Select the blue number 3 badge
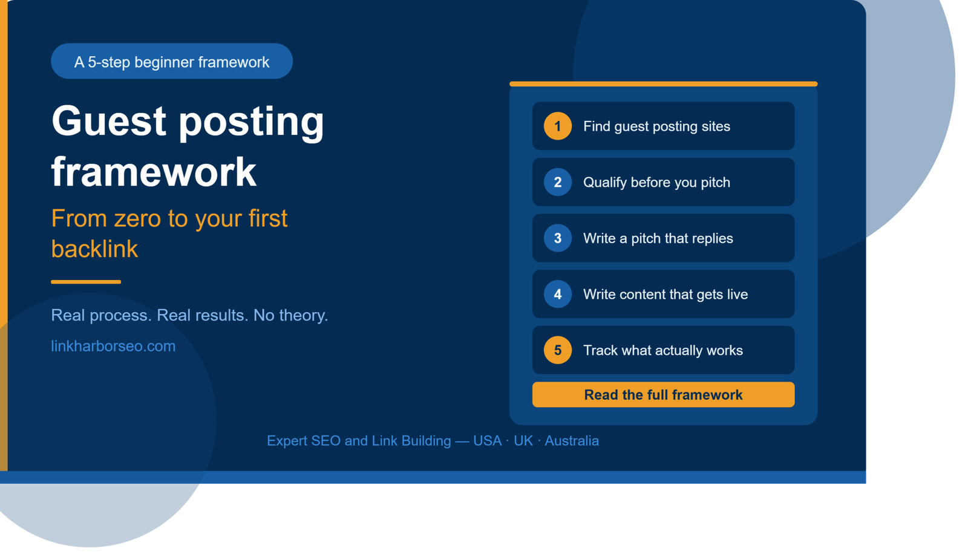 click(x=557, y=238)
